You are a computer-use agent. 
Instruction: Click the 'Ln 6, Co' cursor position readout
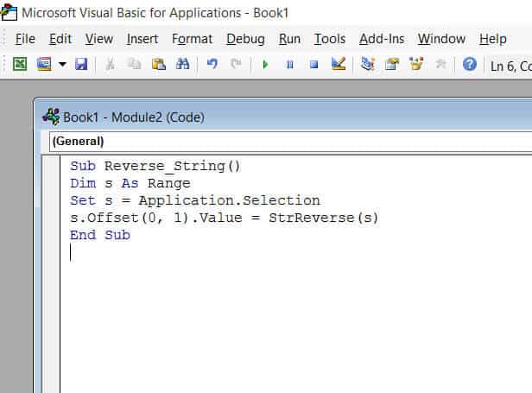point(510,66)
